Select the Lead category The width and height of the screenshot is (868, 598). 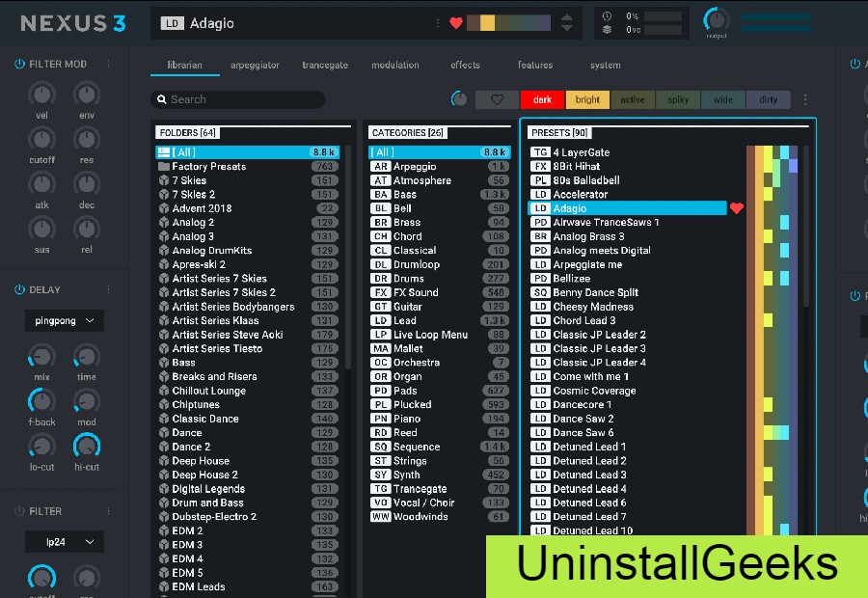[439, 320]
